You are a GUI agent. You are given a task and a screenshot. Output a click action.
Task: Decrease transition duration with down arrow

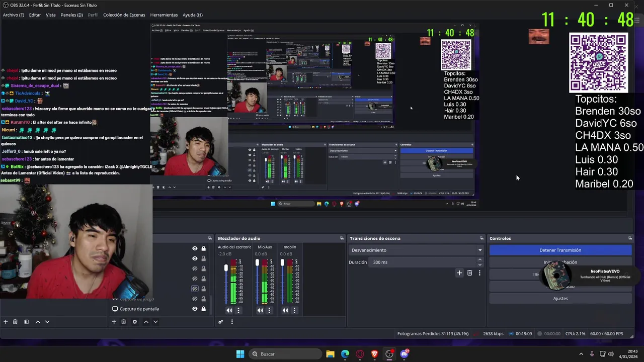coord(479,264)
